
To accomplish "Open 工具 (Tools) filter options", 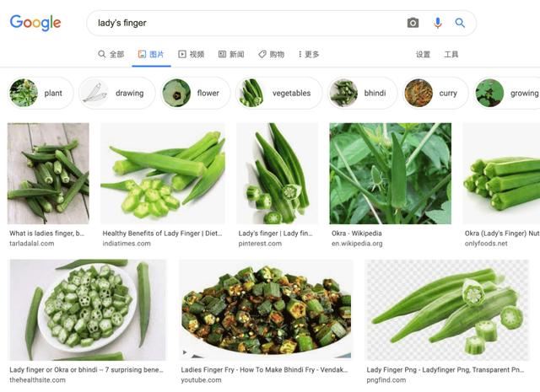I will tap(451, 55).
